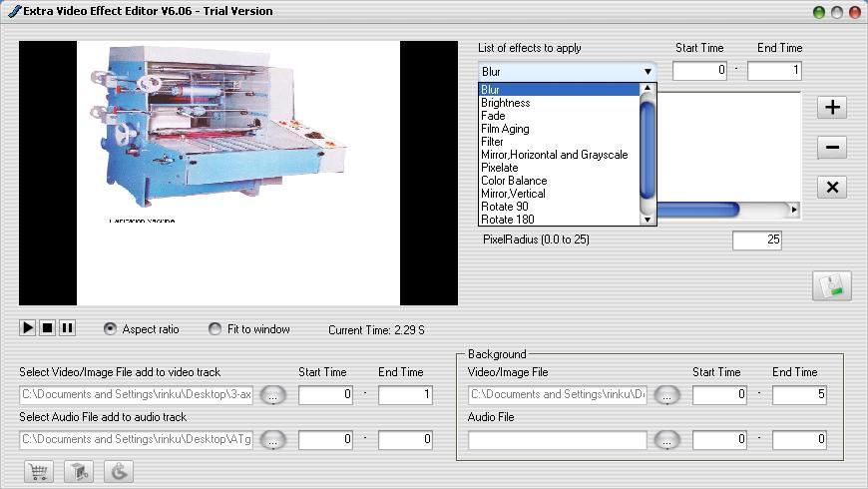Click effects list scroll up arrow
868x489 pixels.
[x=648, y=88]
